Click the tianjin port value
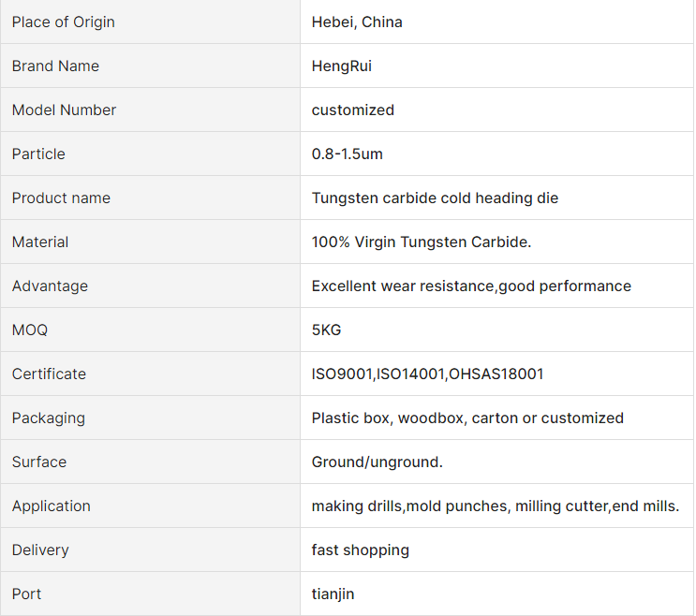The height and width of the screenshot is (616, 696). 333,594
